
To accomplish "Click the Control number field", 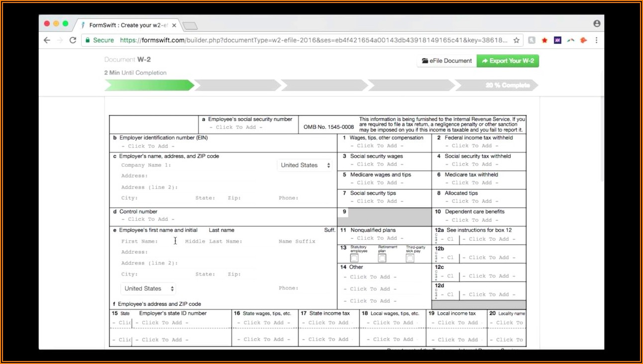I will [x=148, y=219].
